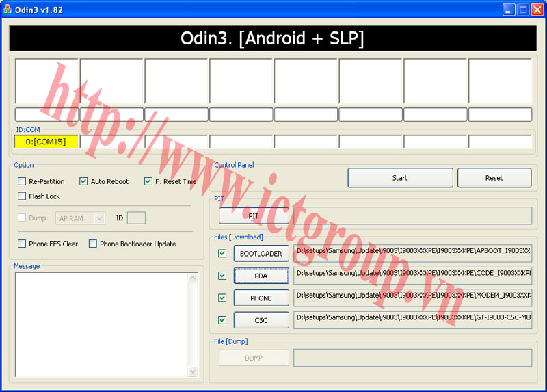The image size is (547, 392).
Task: Uncheck the CSC file checkbox
Action: [x=222, y=320]
